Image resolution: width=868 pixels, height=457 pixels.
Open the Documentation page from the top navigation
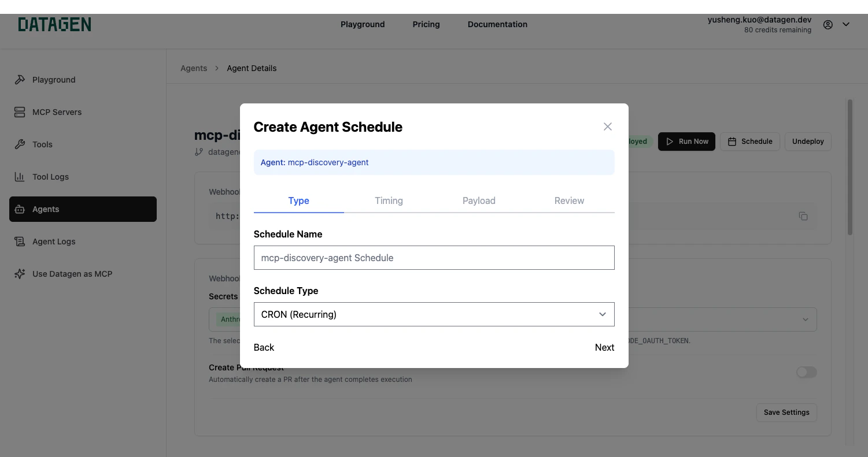pyautogui.click(x=497, y=24)
